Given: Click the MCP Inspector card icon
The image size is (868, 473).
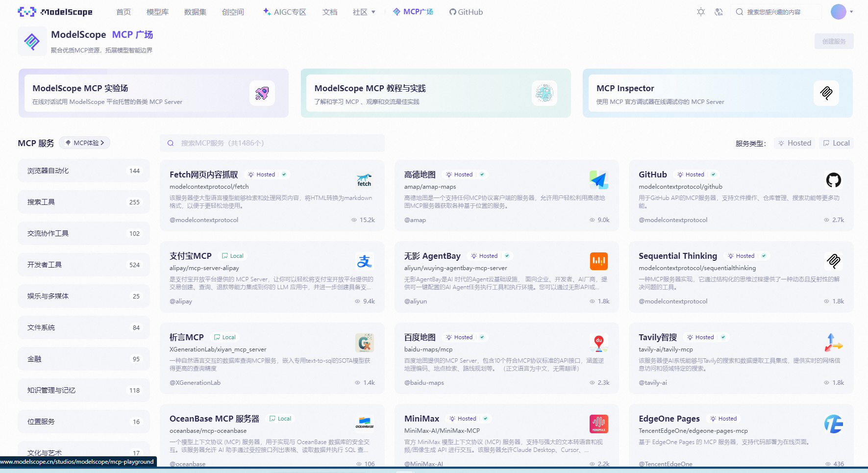Looking at the screenshot, I should click(x=826, y=93).
